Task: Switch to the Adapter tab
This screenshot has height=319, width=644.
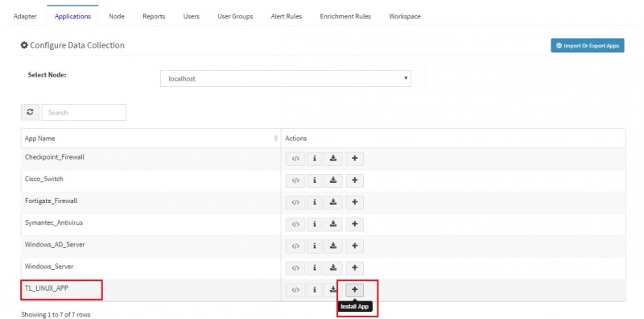Action: (25, 16)
